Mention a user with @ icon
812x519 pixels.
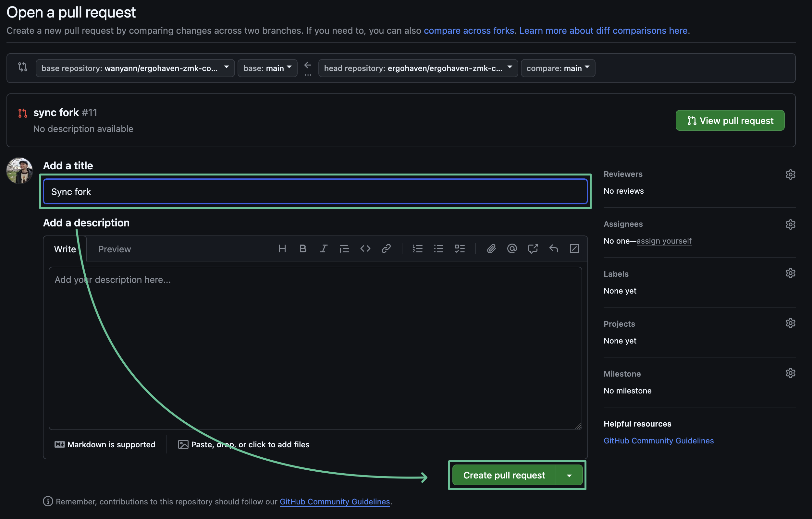point(512,249)
